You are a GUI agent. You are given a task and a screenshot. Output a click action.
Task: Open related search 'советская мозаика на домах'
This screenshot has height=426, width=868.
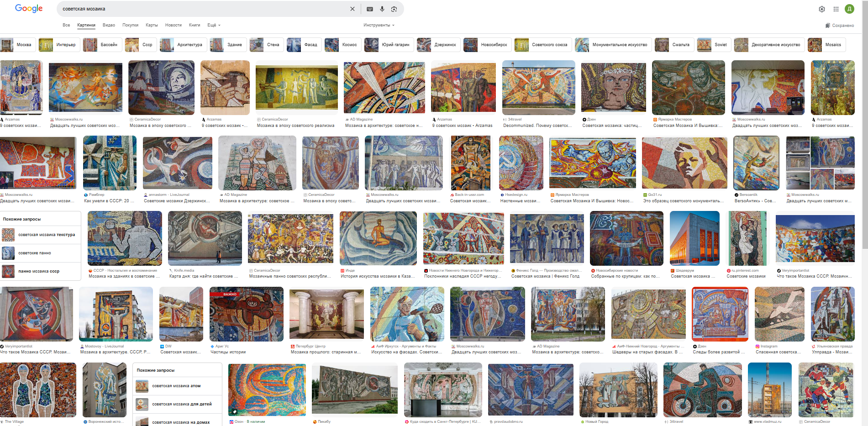click(177, 421)
